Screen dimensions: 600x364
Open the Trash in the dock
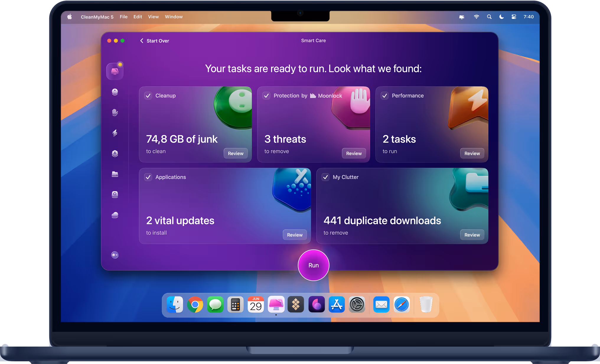(x=426, y=305)
